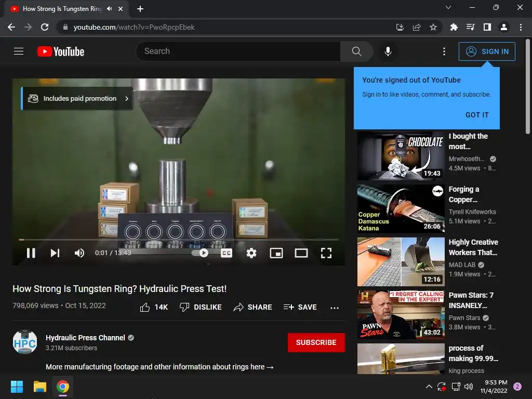
Task: Open notification center badge
Action: click(517, 387)
